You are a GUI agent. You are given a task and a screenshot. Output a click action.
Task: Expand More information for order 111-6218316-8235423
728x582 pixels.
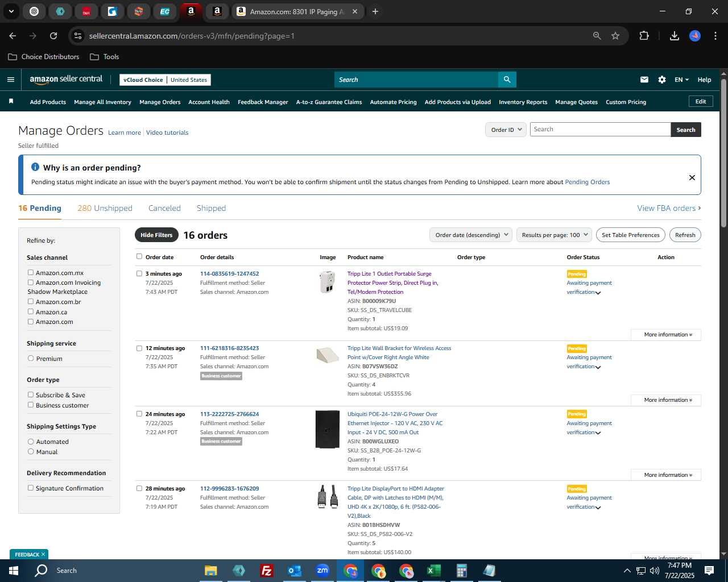click(666, 400)
